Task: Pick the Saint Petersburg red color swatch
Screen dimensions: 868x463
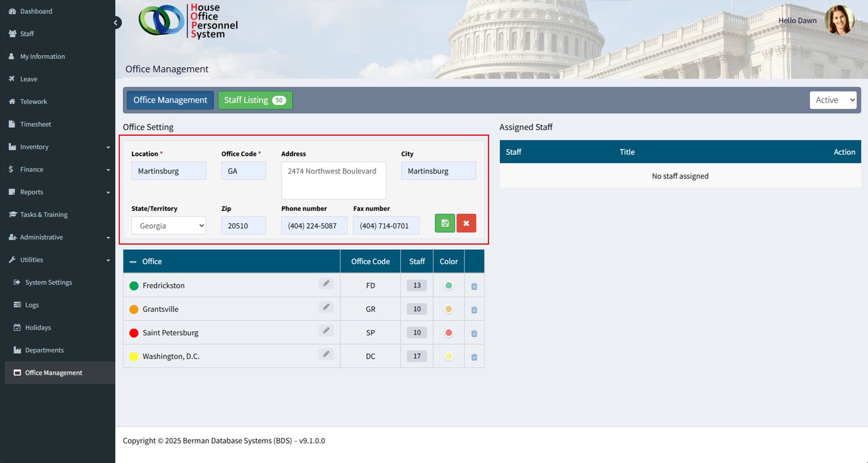Action: pos(449,333)
